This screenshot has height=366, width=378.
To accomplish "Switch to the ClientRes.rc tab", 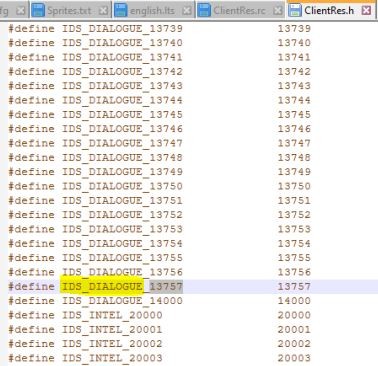I will click(x=240, y=11).
